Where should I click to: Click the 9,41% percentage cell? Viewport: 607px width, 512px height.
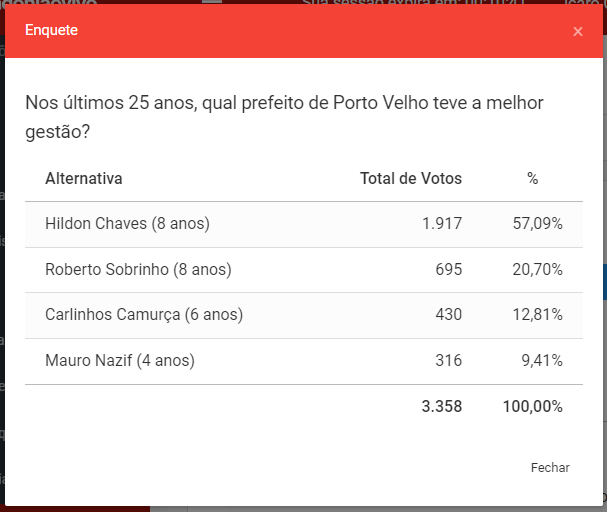pos(541,360)
